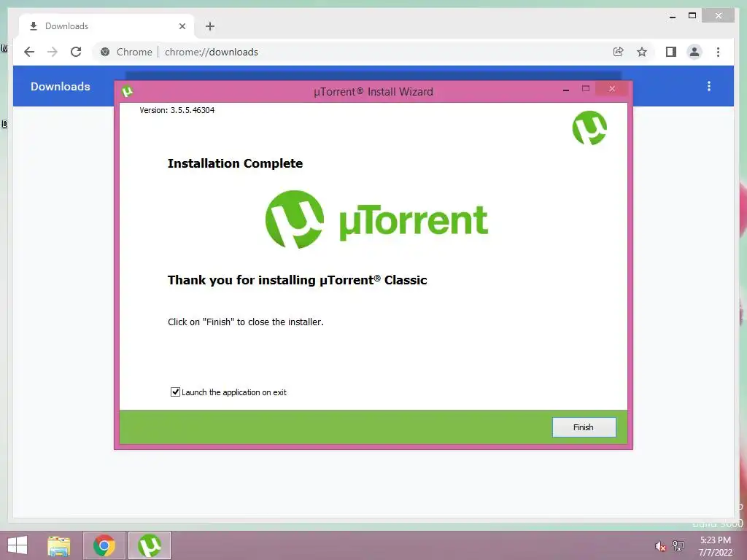Screen dimensions: 747x560
Task: Bookmark this tab with the star icon
Action: pos(642,52)
